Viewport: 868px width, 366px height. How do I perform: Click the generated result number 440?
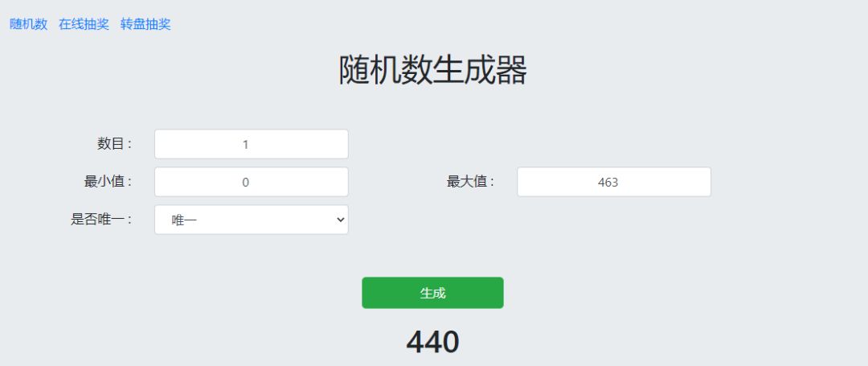point(432,342)
